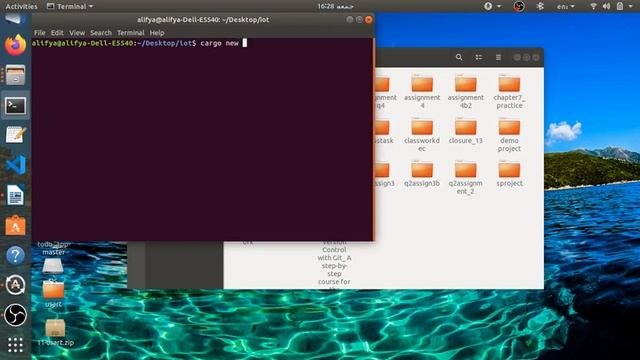Open the classworkdec folder
640x360 pixels.
[x=422, y=135]
